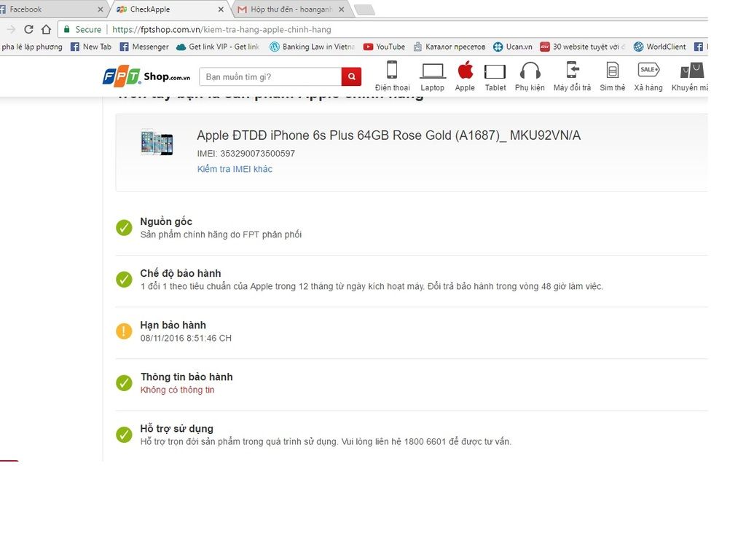746x560 pixels.
Task: Open the Điện thoại phone category icon
Action: pos(392,76)
